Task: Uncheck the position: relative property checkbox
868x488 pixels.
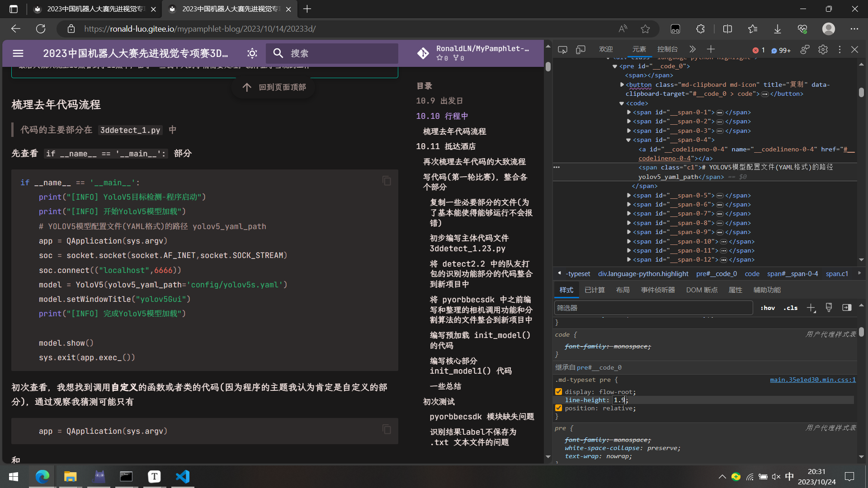Action: [x=559, y=408]
